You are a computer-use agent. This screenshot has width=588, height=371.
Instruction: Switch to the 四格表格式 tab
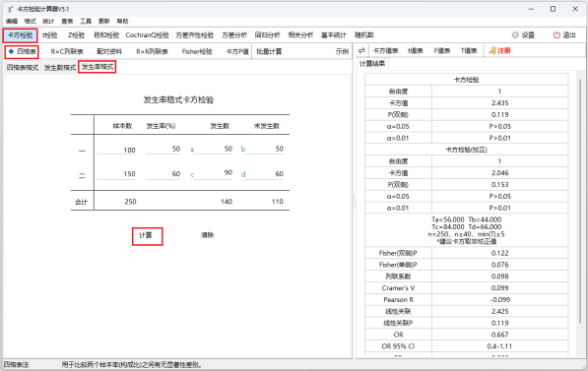click(23, 68)
